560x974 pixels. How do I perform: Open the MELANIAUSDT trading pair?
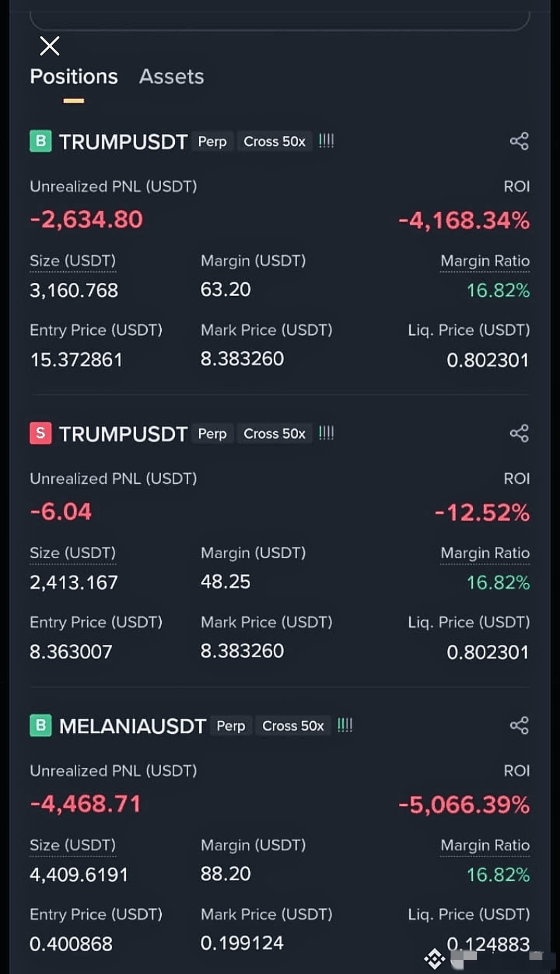coord(133,726)
